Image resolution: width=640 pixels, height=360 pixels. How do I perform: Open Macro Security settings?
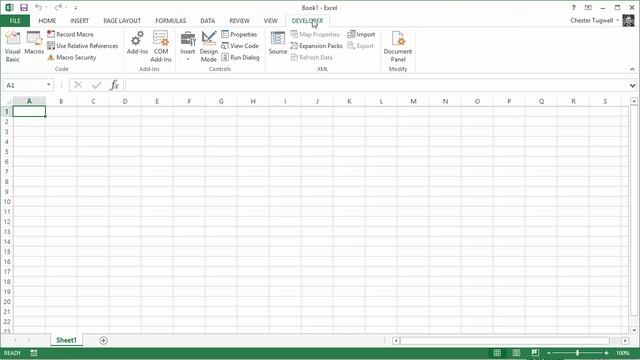72,57
